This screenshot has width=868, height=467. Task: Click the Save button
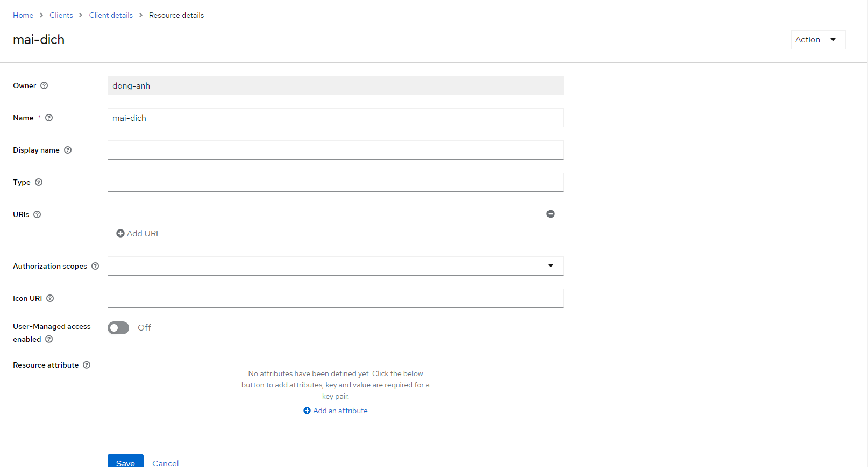coord(125,462)
